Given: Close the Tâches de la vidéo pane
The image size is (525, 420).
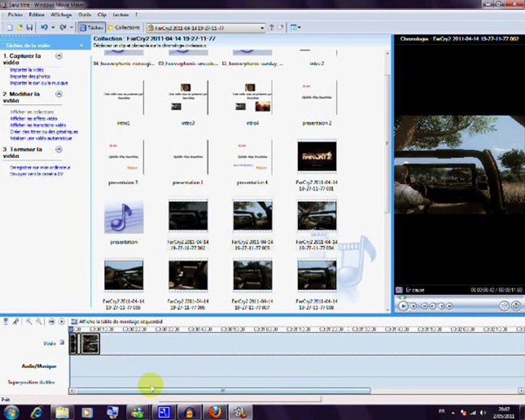Looking at the screenshot, I should 81,45.
